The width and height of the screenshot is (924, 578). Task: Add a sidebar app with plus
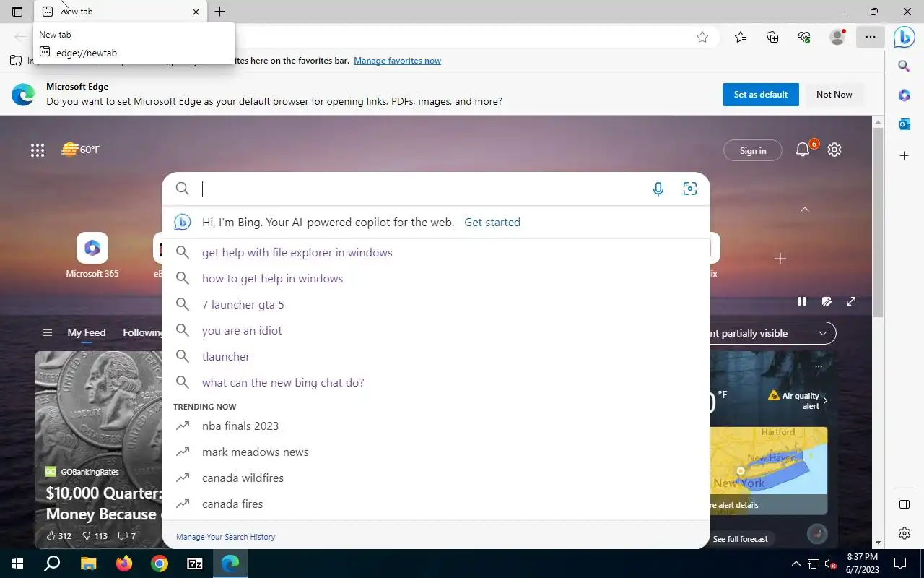(904, 155)
